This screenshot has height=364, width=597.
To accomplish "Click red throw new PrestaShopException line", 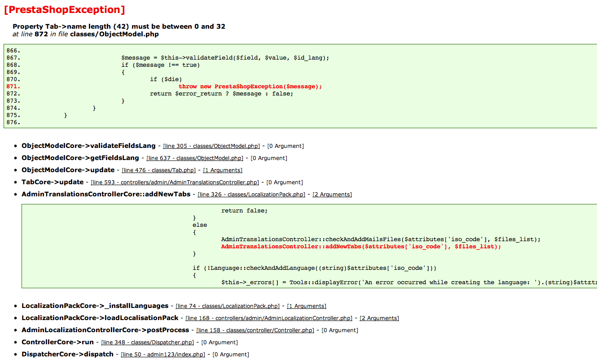I will tap(250, 87).
